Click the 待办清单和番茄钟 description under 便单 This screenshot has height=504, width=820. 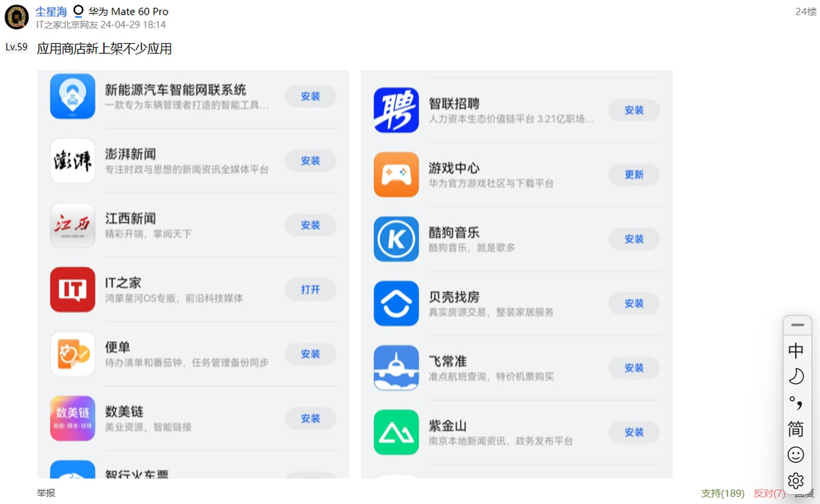click(x=186, y=362)
